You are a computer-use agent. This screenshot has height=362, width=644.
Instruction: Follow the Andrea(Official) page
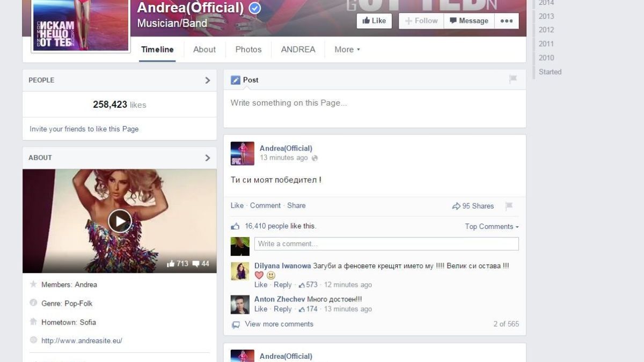421,21
